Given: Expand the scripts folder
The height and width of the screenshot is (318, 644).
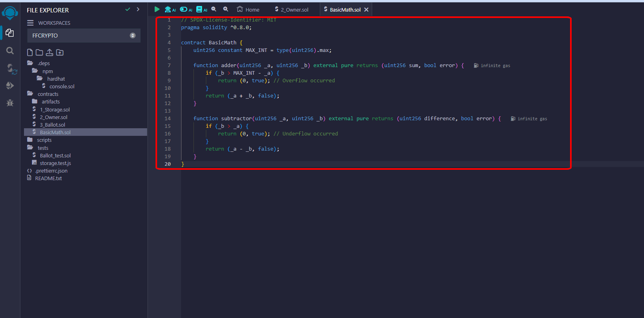Looking at the screenshot, I should tap(39, 140).
